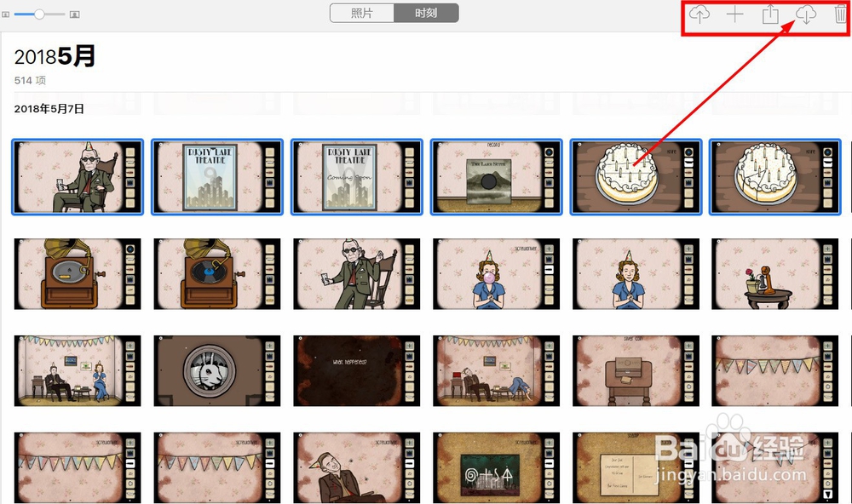The width and height of the screenshot is (852, 504).
Task: Open party room photo with collapsed couple
Action: pyautogui.click(x=496, y=371)
